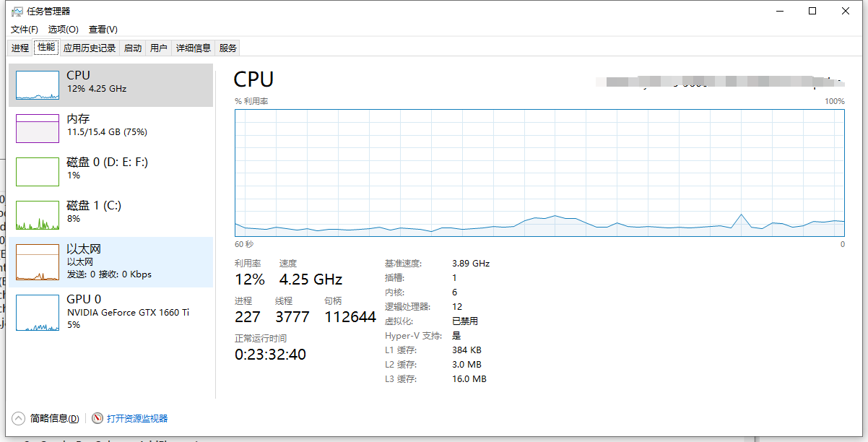The image size is (868, 442).
Task: Switch to the 详细信息 tab
Action: [194, 48]
